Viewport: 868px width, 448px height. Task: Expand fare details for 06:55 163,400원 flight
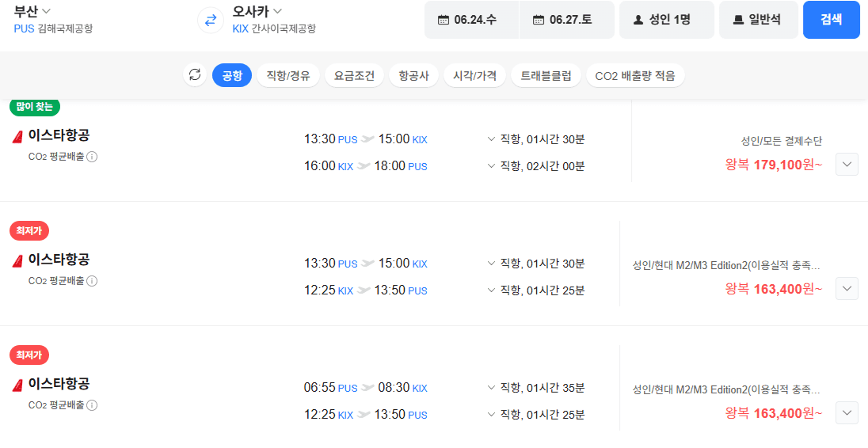click(847, 413)
